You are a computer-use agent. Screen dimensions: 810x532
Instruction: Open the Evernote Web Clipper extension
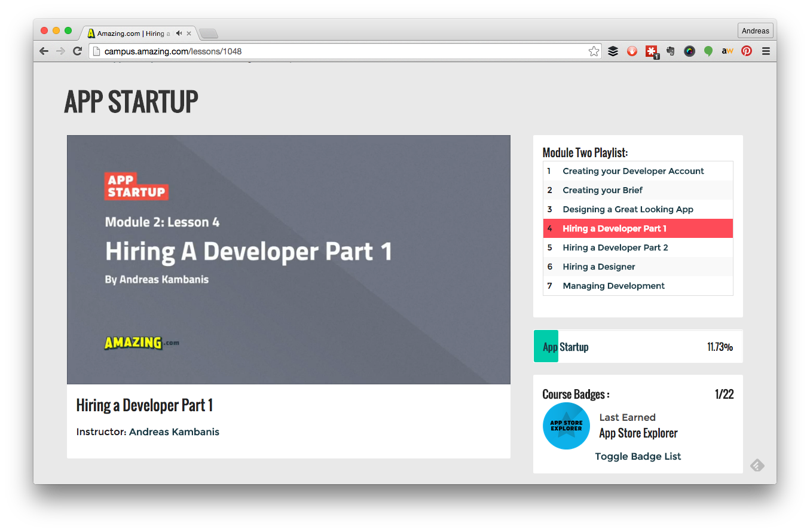pyautogui.click(x=670, y=51)
